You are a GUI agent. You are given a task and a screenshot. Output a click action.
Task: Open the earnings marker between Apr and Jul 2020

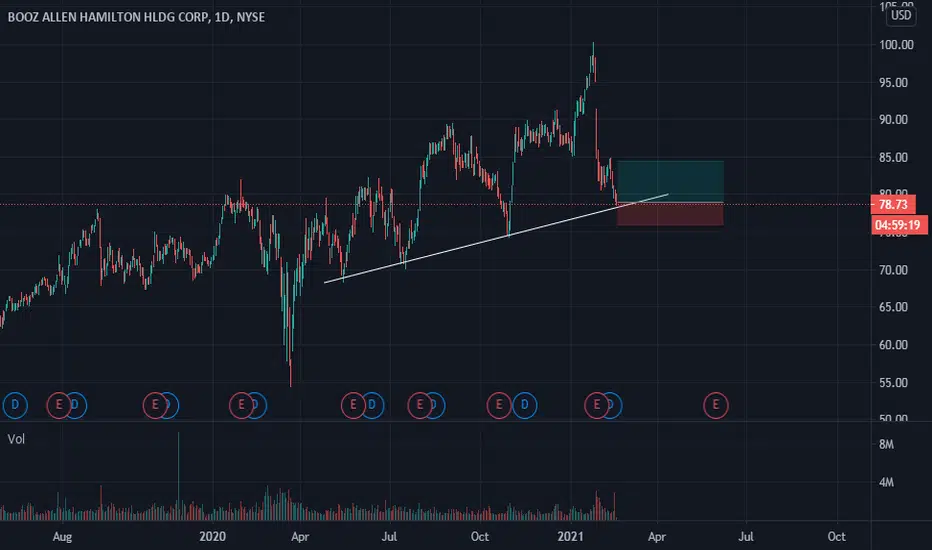353,406
